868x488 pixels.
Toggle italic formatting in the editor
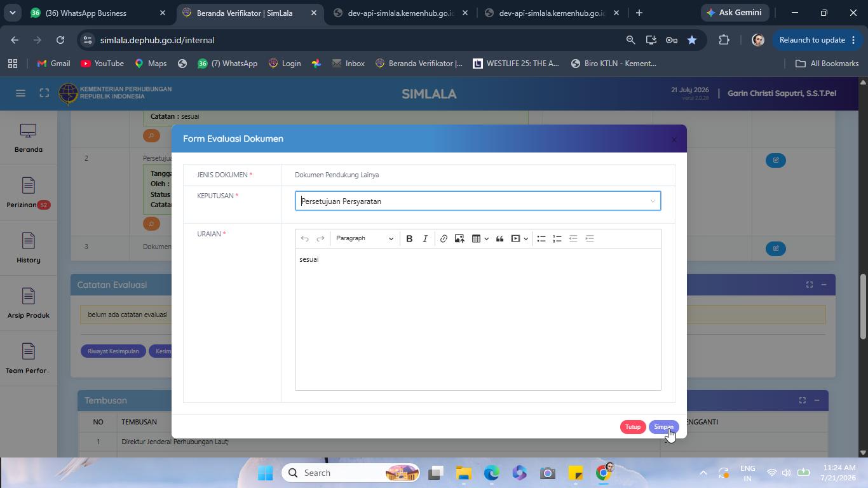(425, 238)
